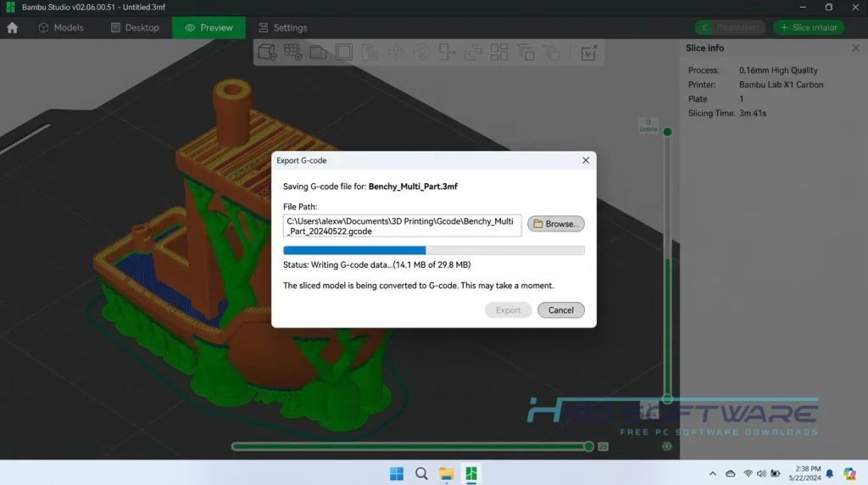This screenshot has width=868, height=485.
Task: Click the stacked cubes icon in toolbar
Action: tap(551, 52)
